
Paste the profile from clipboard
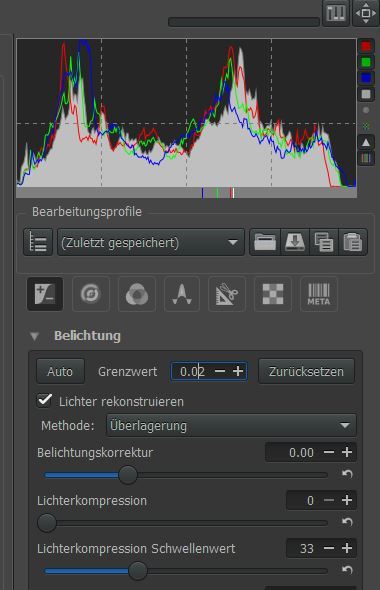[x=353, y=242]
